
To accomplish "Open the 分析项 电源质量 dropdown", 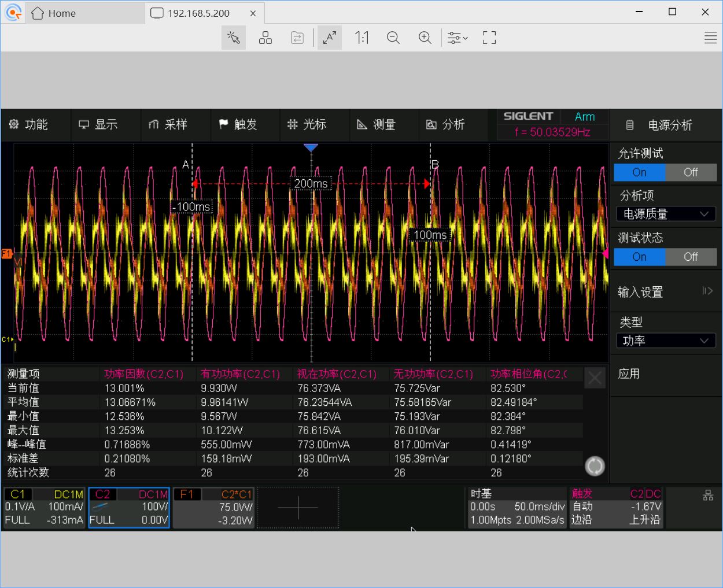I will click(666, 214).
